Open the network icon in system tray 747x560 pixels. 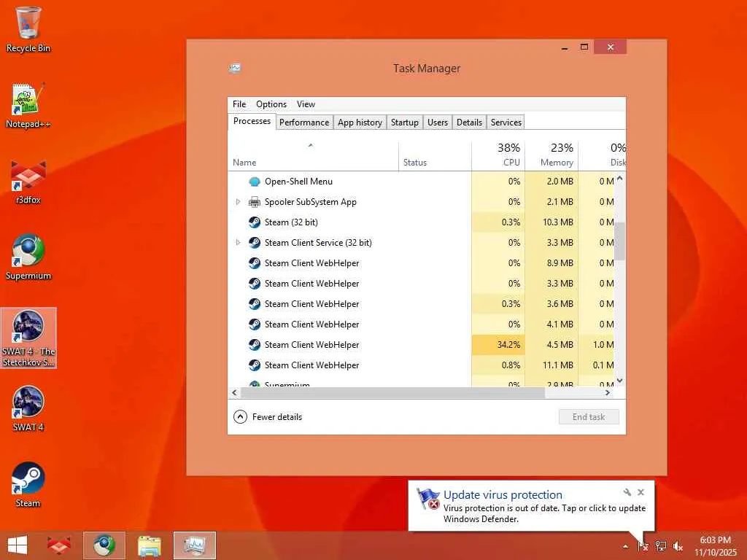(x=661, y=546)
